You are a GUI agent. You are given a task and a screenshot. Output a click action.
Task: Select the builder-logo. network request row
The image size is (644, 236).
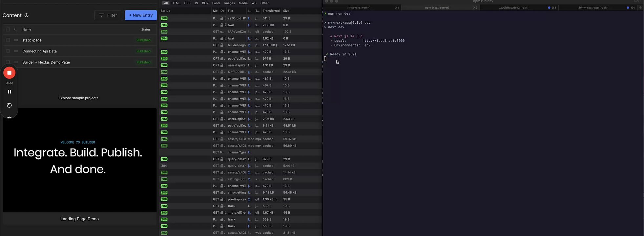pos(240,45)
